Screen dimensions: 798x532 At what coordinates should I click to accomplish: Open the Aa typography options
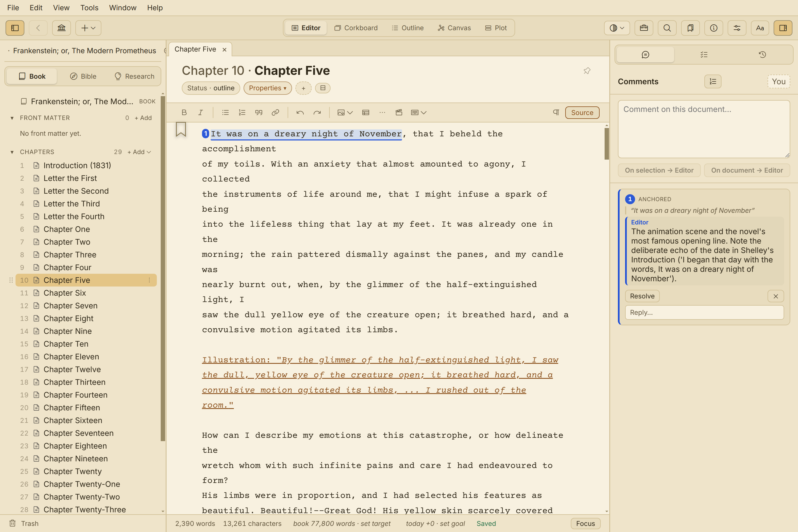tap(760, 28)
